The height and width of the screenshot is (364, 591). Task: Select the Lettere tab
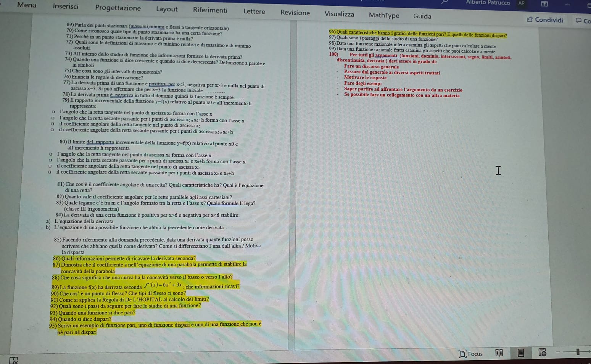click(254, 11)
